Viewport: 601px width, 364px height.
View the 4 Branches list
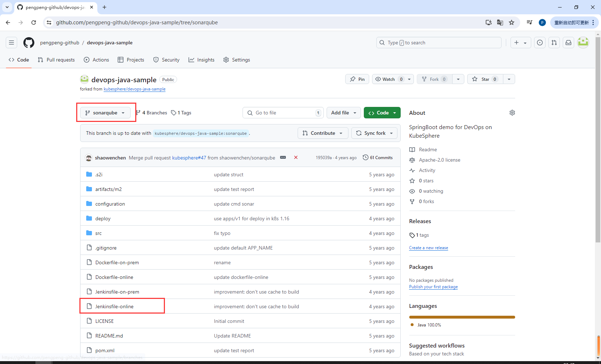[x=152, y=113]
